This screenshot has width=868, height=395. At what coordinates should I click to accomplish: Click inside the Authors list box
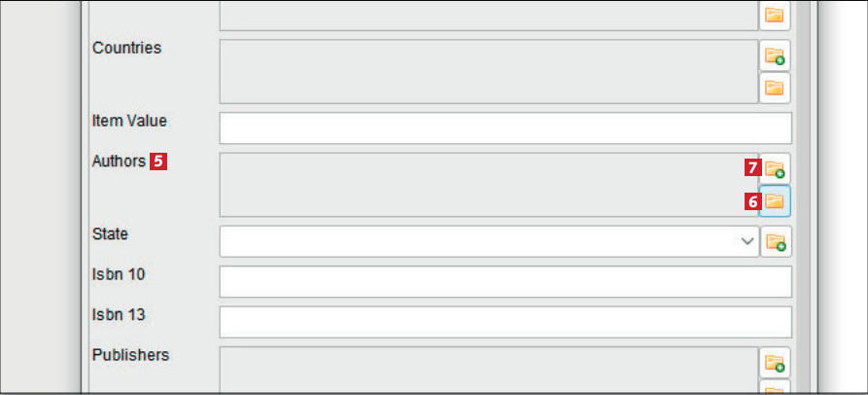488,184
